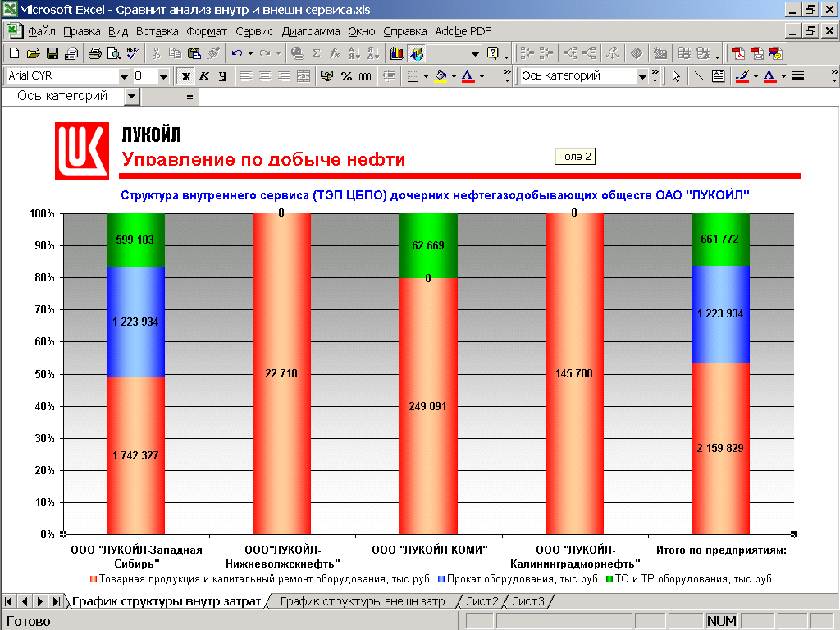Open the Adobe PDF menu

click(x=463, y=31)
